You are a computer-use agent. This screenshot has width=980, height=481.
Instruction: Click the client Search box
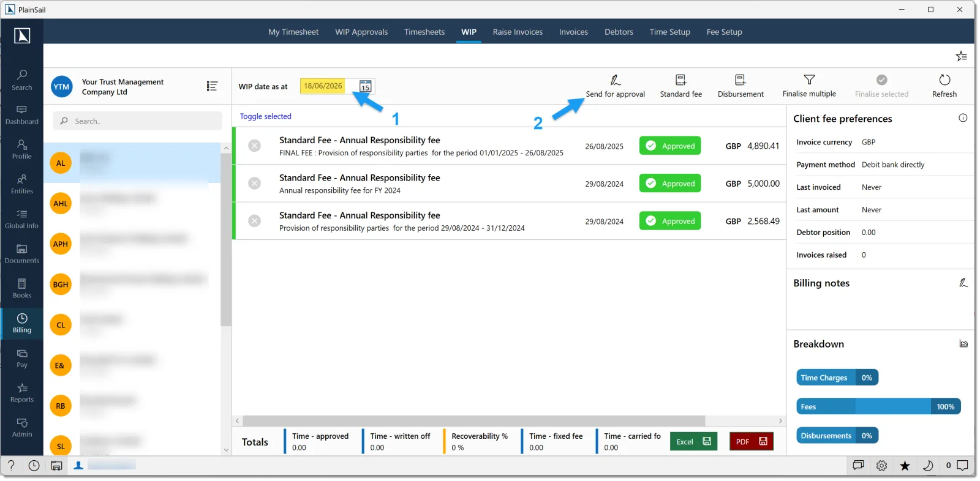pyautogui.click(x=138, y=121)
